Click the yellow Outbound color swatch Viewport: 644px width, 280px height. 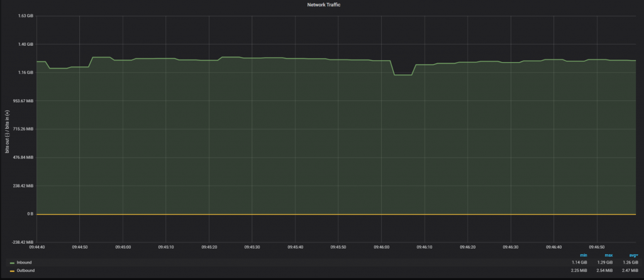click(x=12, y=271)
